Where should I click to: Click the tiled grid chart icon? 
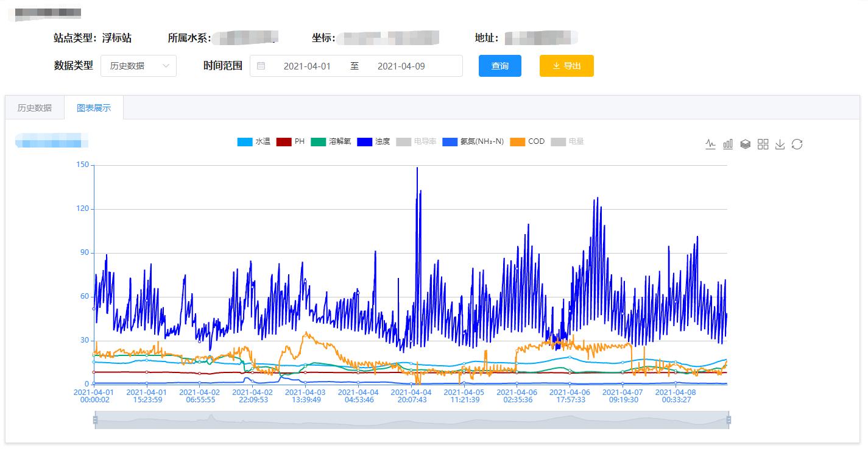coord(763,144)
